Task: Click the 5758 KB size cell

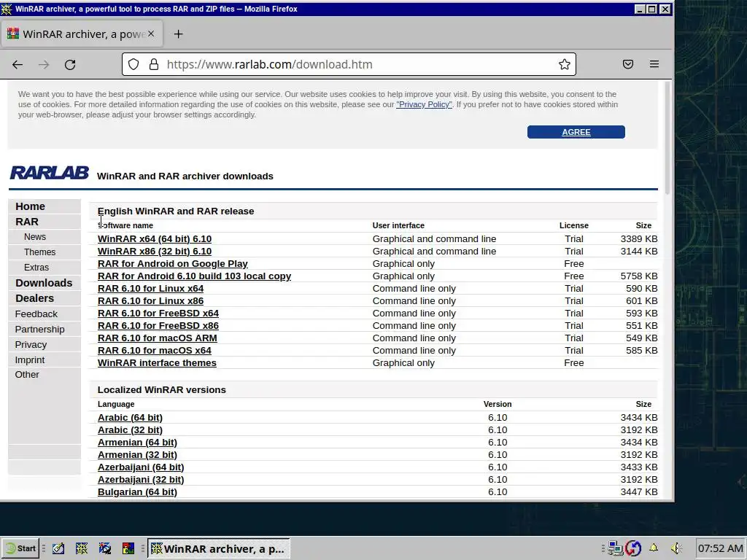Action: pos(639,276)
